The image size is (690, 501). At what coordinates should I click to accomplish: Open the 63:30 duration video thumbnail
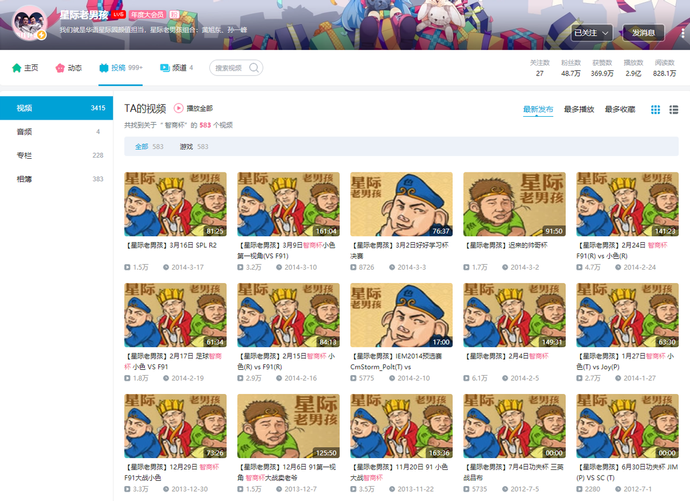tap(628, 315)
